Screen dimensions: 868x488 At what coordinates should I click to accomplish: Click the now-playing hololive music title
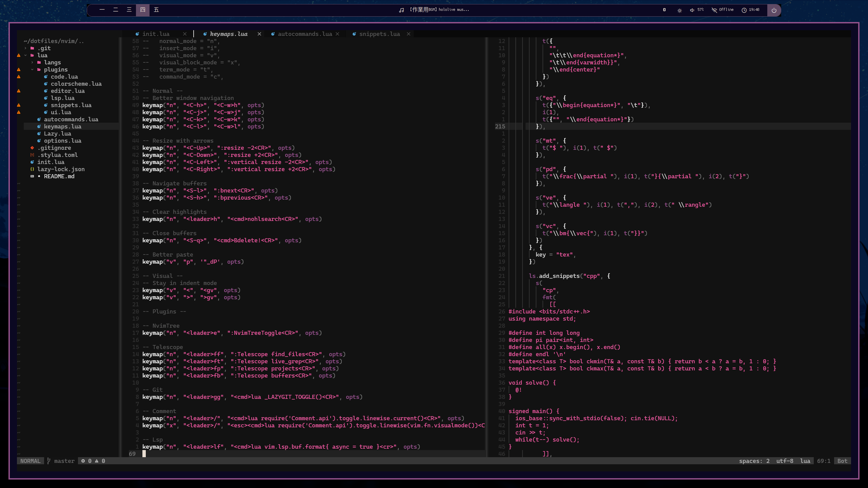pos(439,10)
